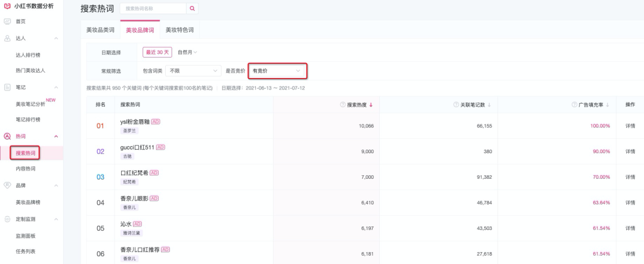
Task: Switch to 美妆特色词 tab
Action: [179, 30]
